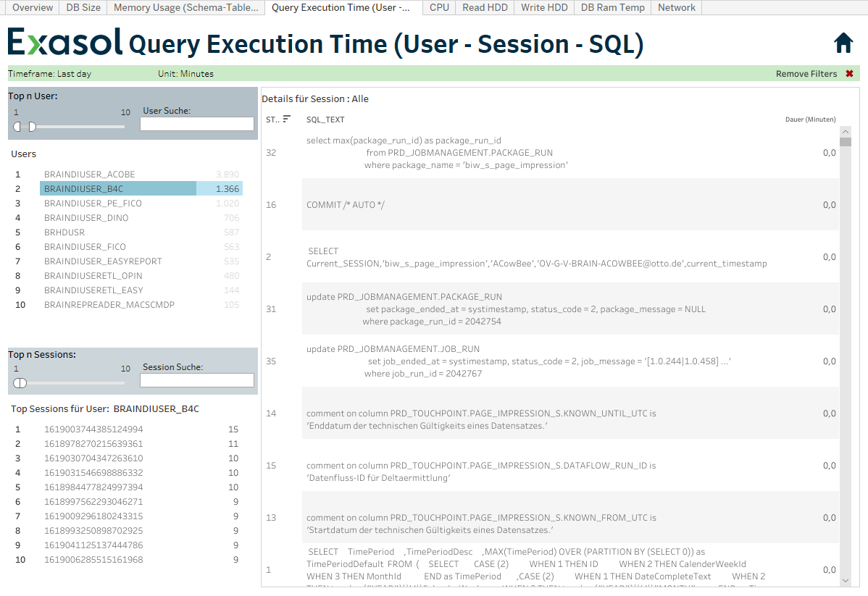868x596 pixels.
Task: Open the Overview tab
Action: tap(33, 8)
